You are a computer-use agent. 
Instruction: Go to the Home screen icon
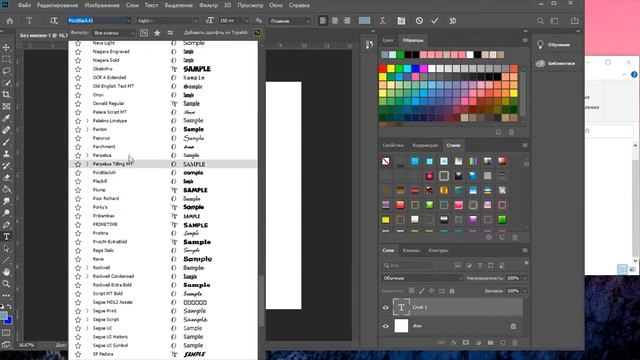point(10,20)
